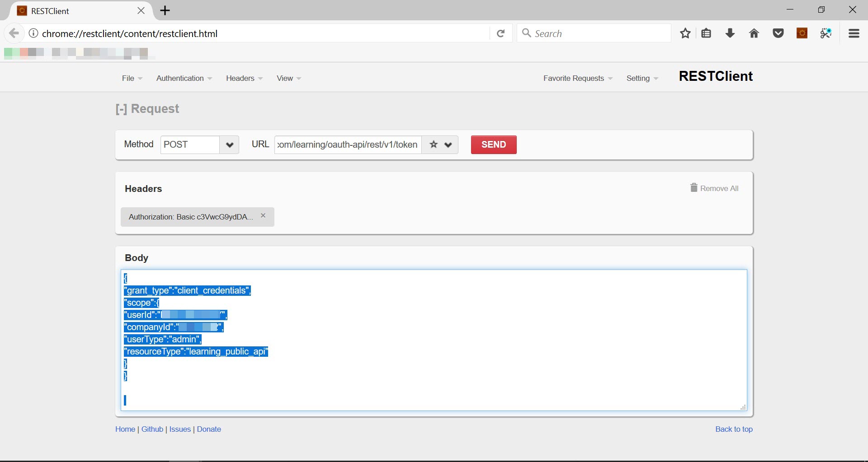This screenshot has height=462, width=868.
Task: Click the Headers section title
Action: point(143,189)
